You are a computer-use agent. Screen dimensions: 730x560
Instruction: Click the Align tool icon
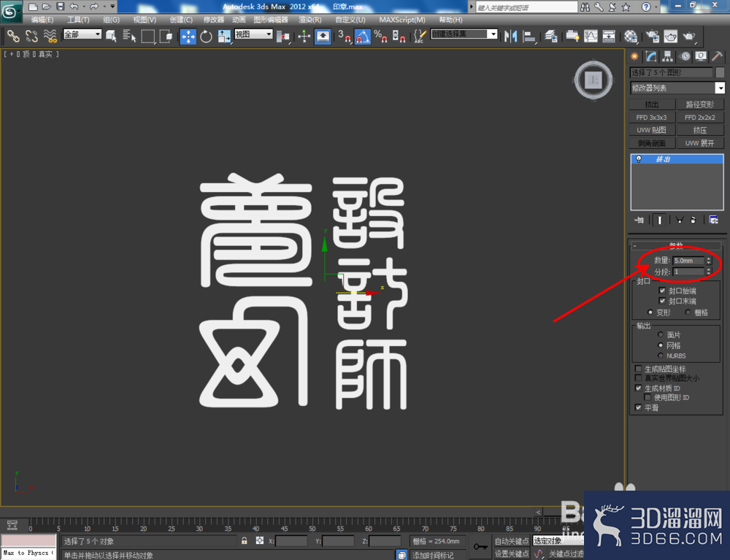(529, 37)
